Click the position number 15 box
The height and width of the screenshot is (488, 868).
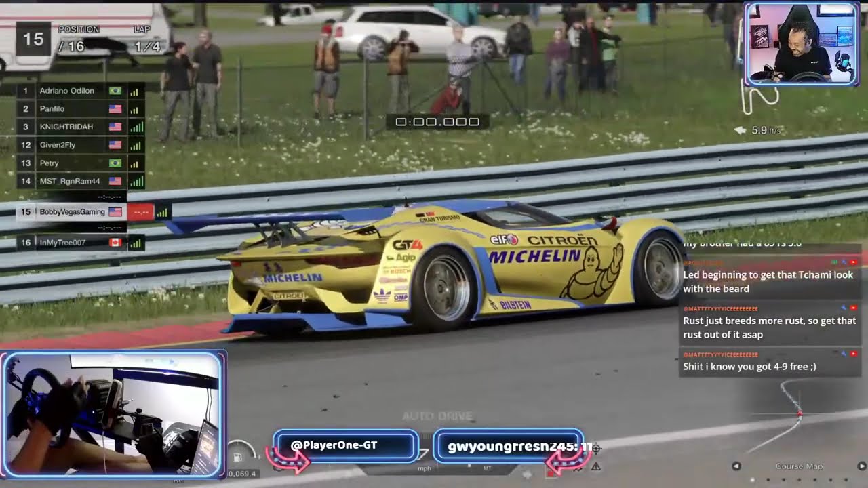tap(33, 39)
